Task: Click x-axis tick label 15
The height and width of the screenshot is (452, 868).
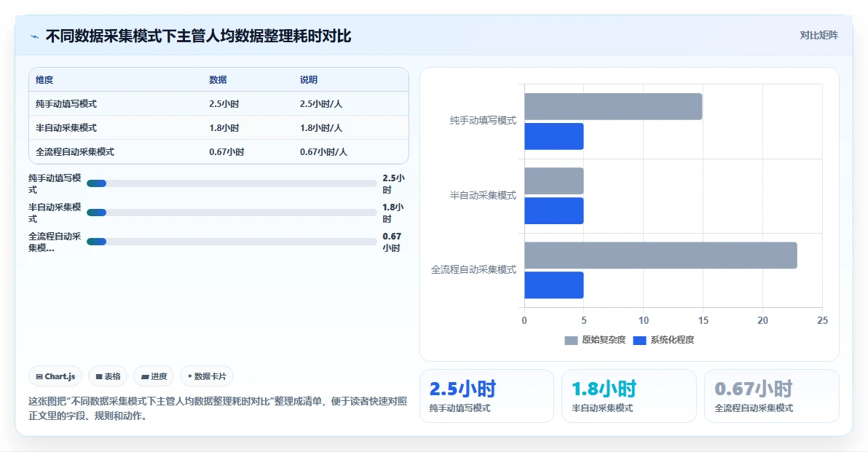Action: tap(703, 321)
